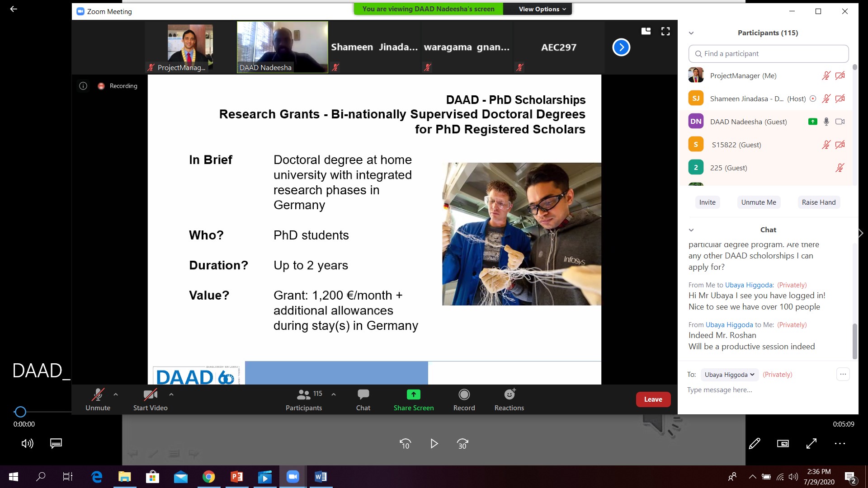
Task: Collapse the Participants panel chevron
Action: point(691,33)
